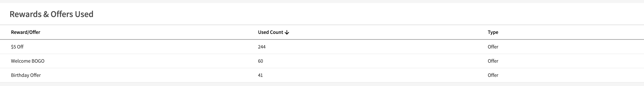Viewport: 644px width, 86px height.
Task: Click the Rewards & Offers Used heading
Action: (x=51, y=14)
